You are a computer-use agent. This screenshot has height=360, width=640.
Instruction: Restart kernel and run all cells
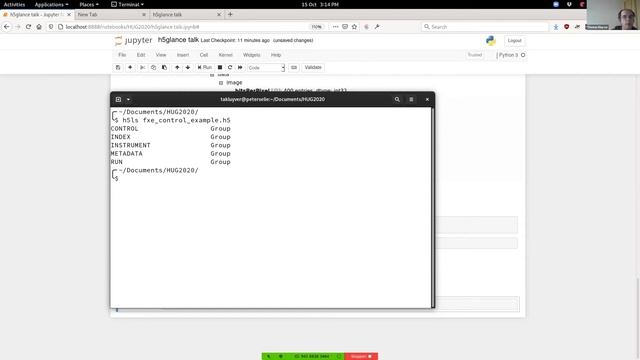(240, 67)
